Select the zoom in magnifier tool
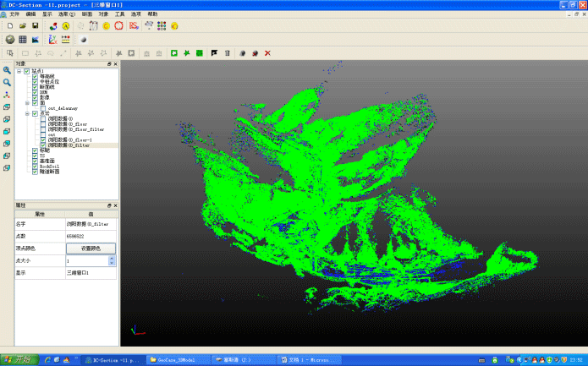The image size is (588, 366). [x=7, y=70]
